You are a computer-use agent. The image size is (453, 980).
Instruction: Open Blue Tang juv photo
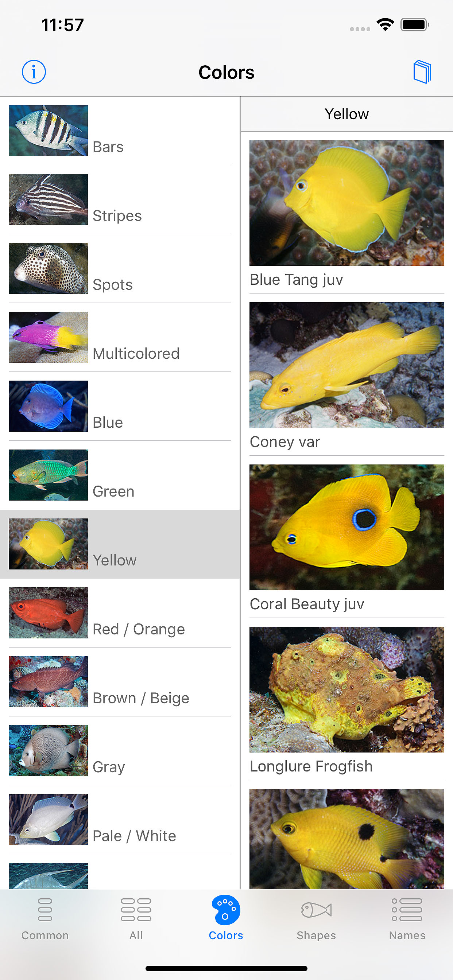[x=346, y=203]
